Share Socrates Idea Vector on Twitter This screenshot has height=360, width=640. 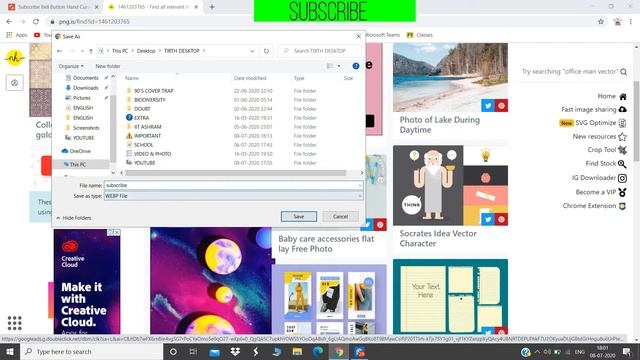[x=488, y=219]
